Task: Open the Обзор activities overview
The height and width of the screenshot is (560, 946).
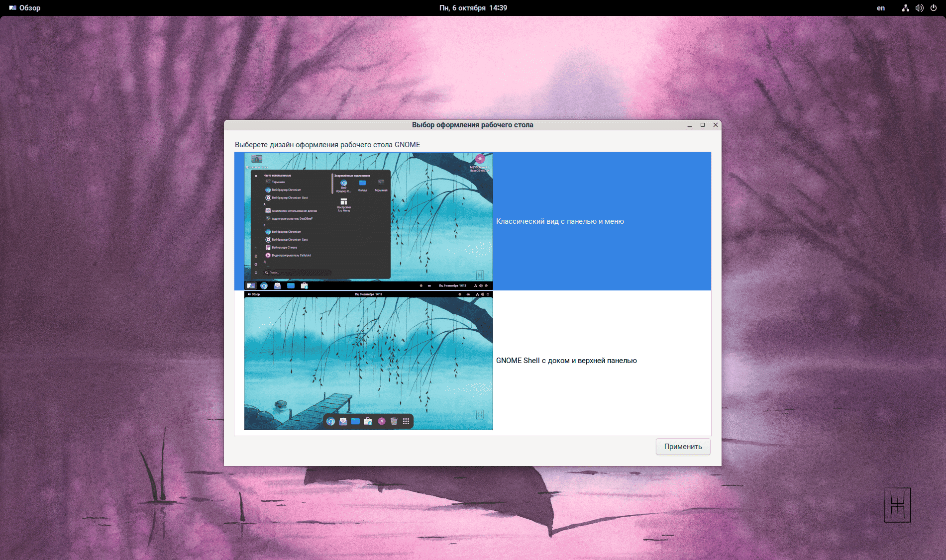Action: [25, 8]
